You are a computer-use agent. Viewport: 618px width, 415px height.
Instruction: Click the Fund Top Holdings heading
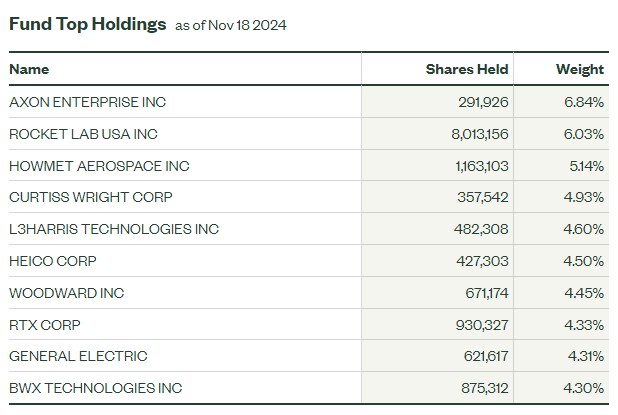coord(87,24)
